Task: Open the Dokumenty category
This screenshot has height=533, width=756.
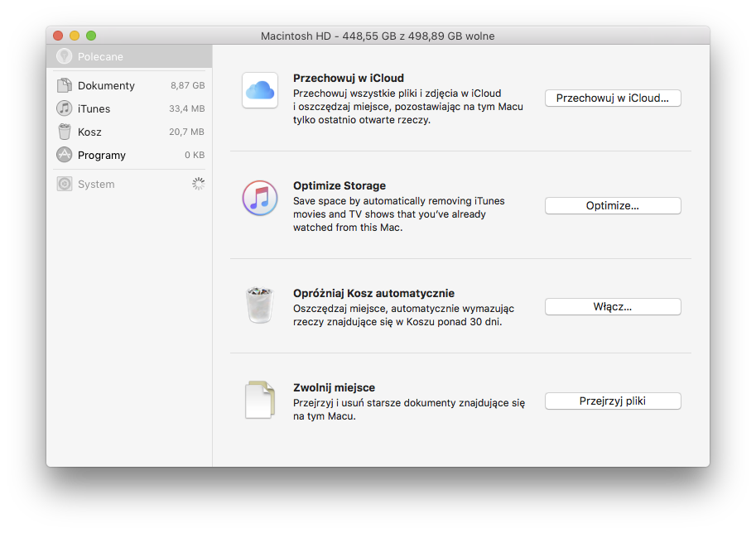Action: click(x=129, y=85)
